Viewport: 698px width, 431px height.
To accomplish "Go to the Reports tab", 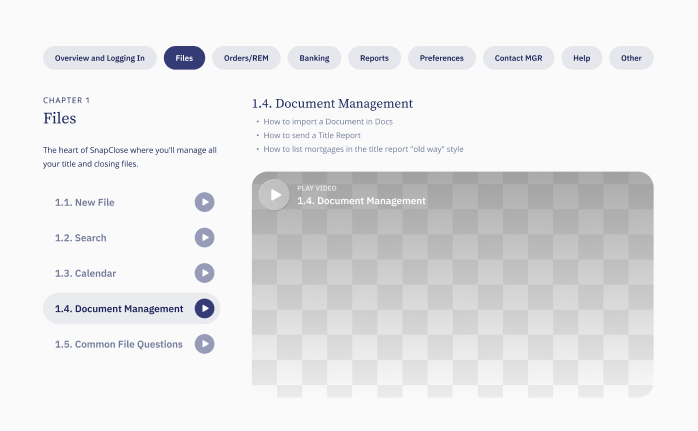I will coord(375,58).
